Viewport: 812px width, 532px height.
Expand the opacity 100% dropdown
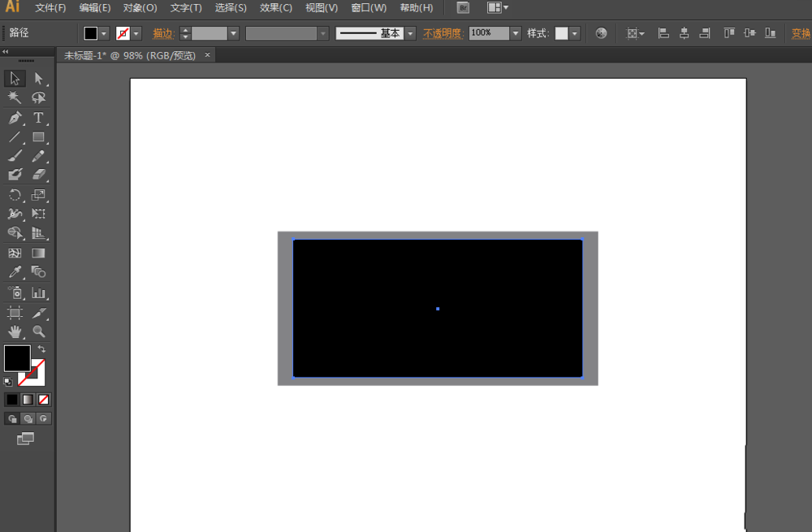click(x=516, y=33)
